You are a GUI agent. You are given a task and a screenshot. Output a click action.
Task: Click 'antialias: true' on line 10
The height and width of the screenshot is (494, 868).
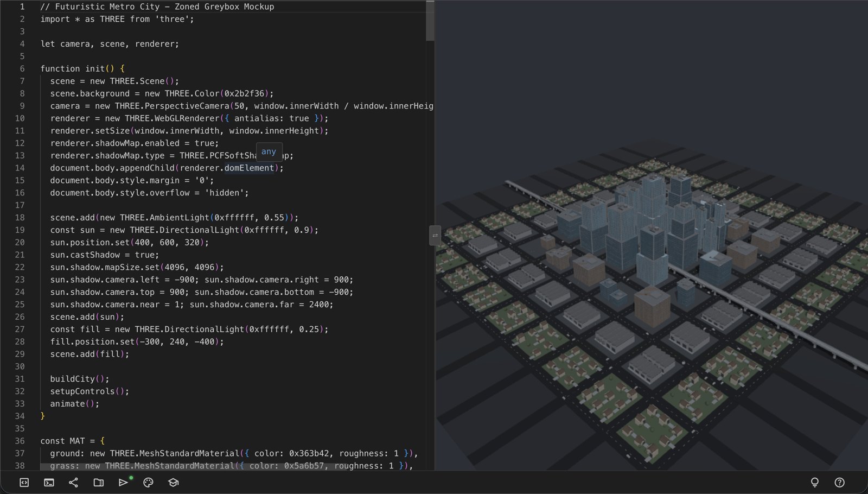coord(272,118)
